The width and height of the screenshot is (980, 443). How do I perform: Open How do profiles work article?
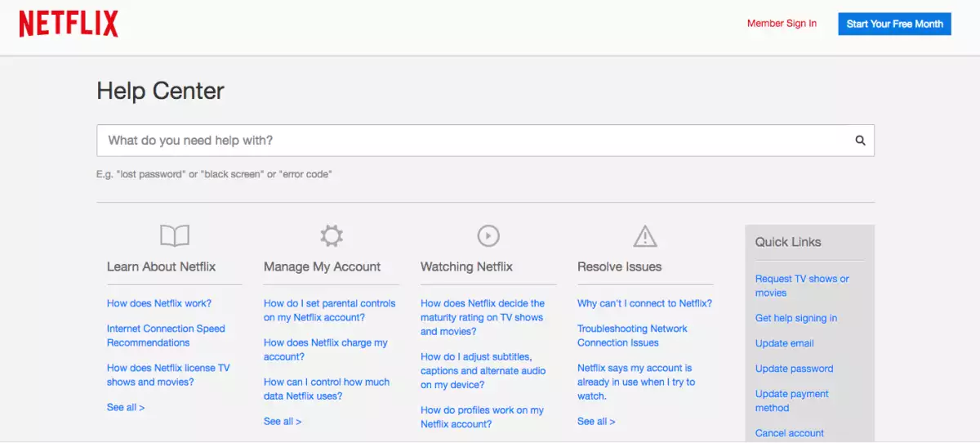[x=482, y=417]
